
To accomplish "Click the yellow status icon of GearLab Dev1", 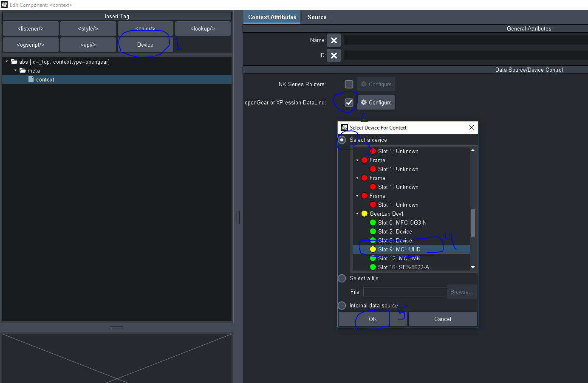I will point(365,214).
